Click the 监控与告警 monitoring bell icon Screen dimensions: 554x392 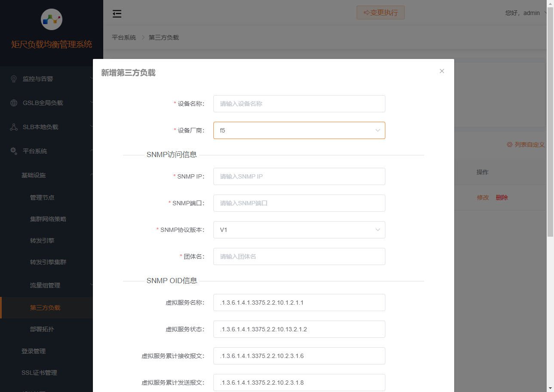click(13, 78)
